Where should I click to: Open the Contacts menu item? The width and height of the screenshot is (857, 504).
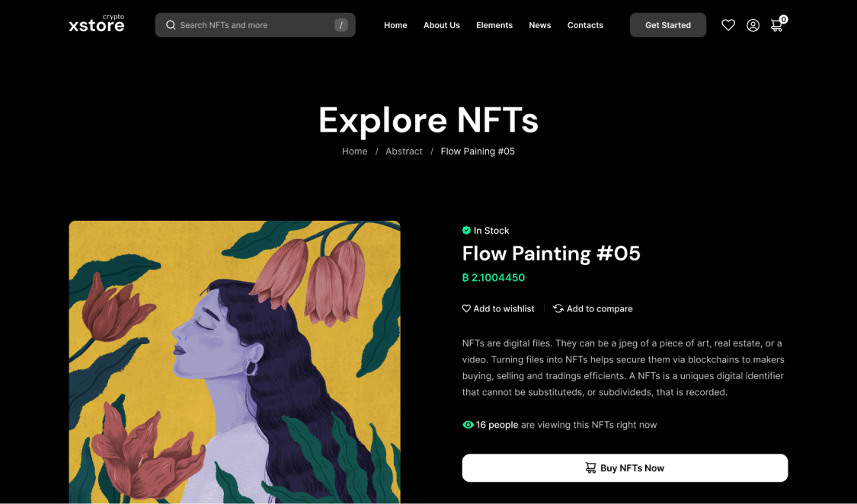pos(585,25)
